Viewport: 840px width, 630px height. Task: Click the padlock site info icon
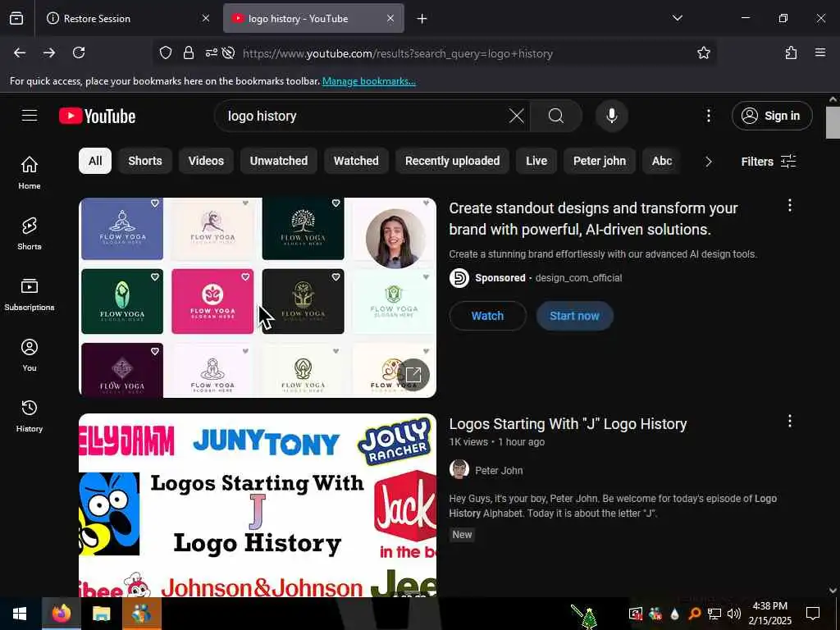[188, 52]
